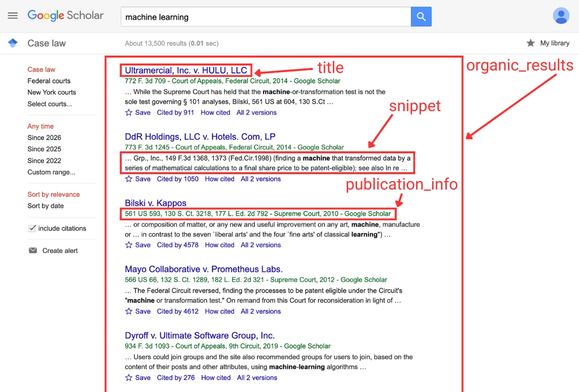The image size is (579, 392).
Task: Click the Save star for Mayo Collaborative result
Action: pos(129,312)
